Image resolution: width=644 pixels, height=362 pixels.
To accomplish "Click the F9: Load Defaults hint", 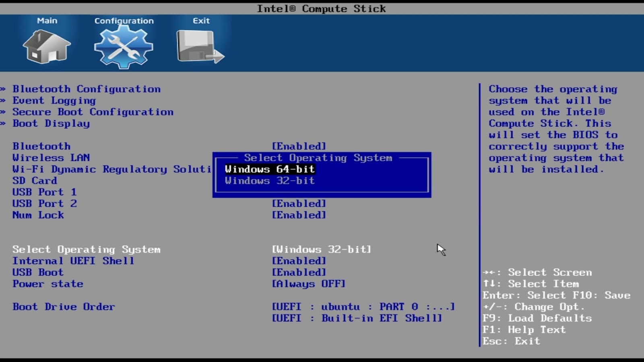I will [x=537, y=318].
